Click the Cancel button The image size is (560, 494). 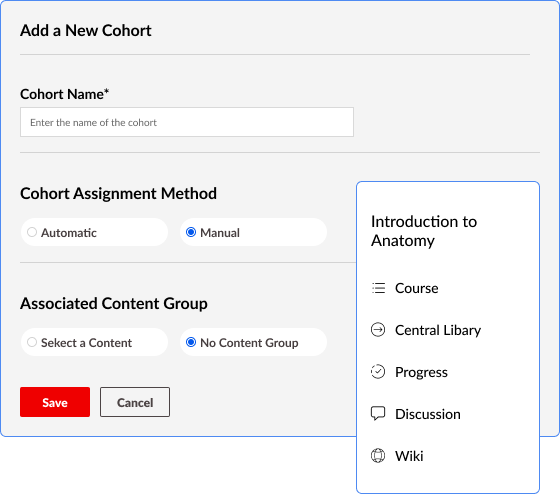135,402
